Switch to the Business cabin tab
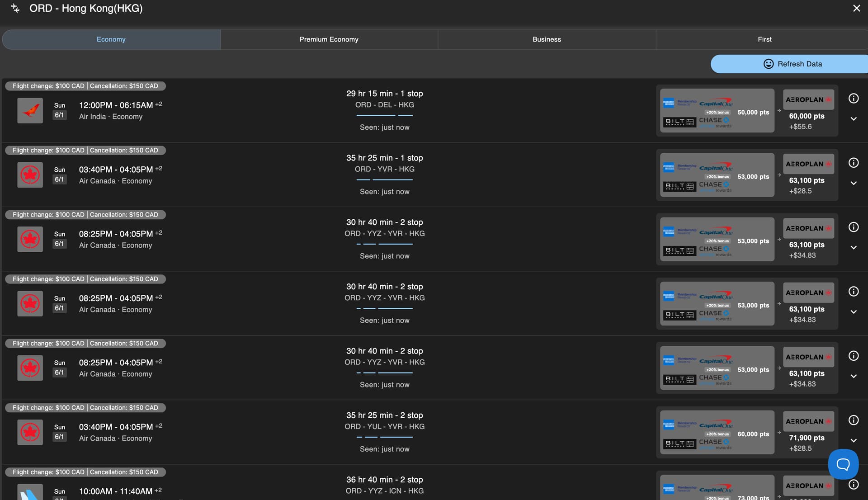This screenshot has height=500, width=868. coord(547,39)
